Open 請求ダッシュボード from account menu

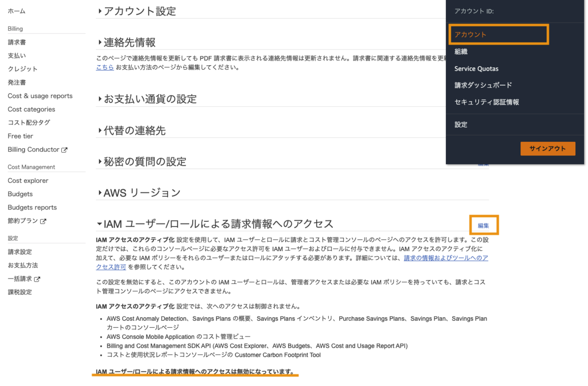tap(483, 85)
